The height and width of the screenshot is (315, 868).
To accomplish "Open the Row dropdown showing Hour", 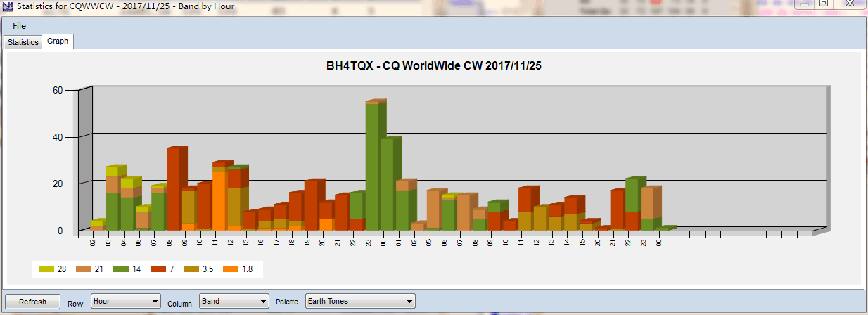I will 126,301.
